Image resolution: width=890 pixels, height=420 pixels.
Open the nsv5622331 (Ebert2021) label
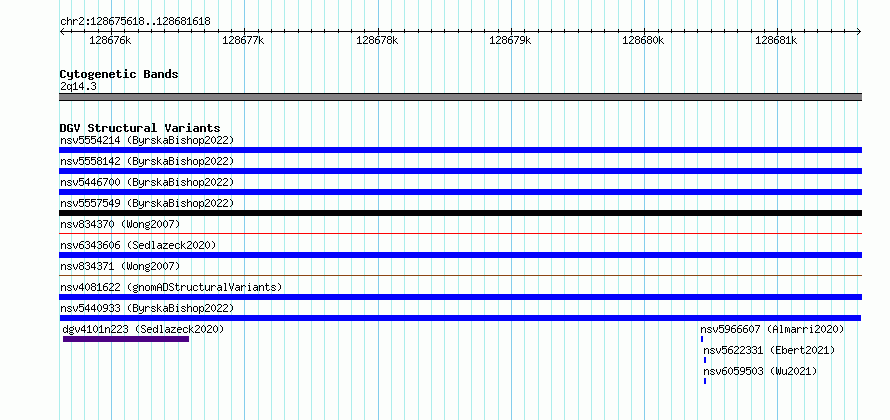pos(769,350)
